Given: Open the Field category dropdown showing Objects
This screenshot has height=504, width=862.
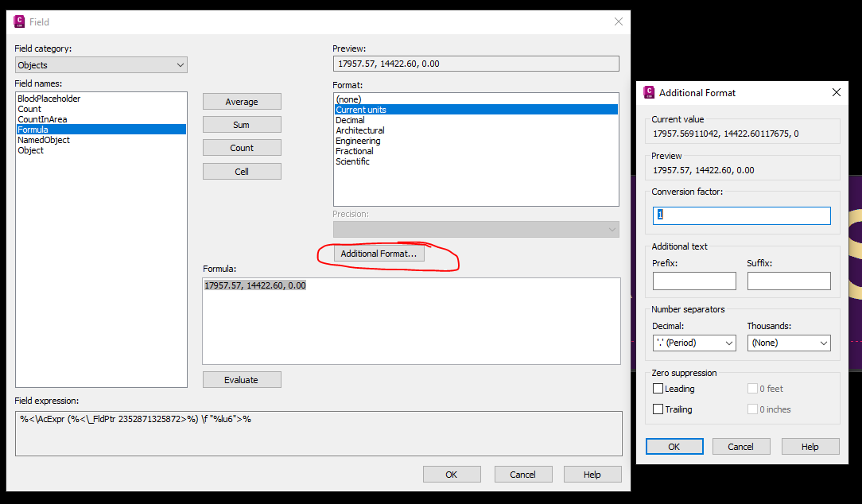Looking at the screenshot, I should [180, 64].
